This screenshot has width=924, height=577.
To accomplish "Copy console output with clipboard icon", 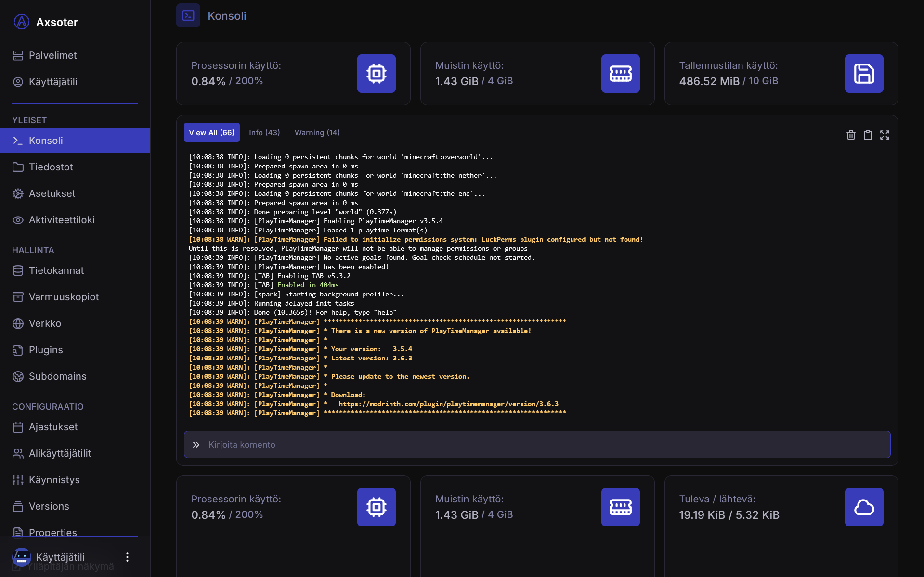I will (868, 135).
